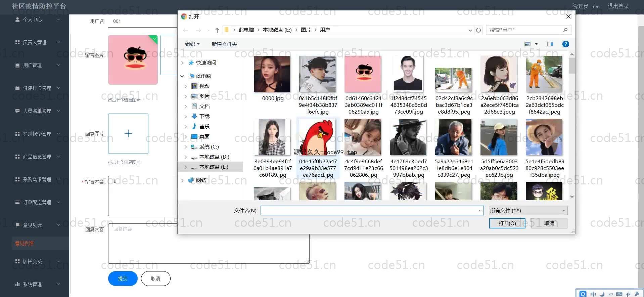
Task: Select 本地磁盘 (D:) in tree
Action: point(214,157)
